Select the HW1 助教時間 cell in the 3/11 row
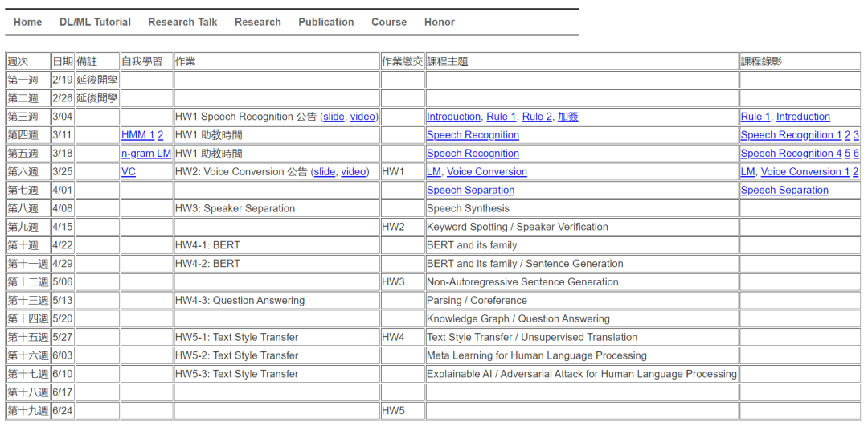This screenshot has height=427, width=868. click(276, 135)
